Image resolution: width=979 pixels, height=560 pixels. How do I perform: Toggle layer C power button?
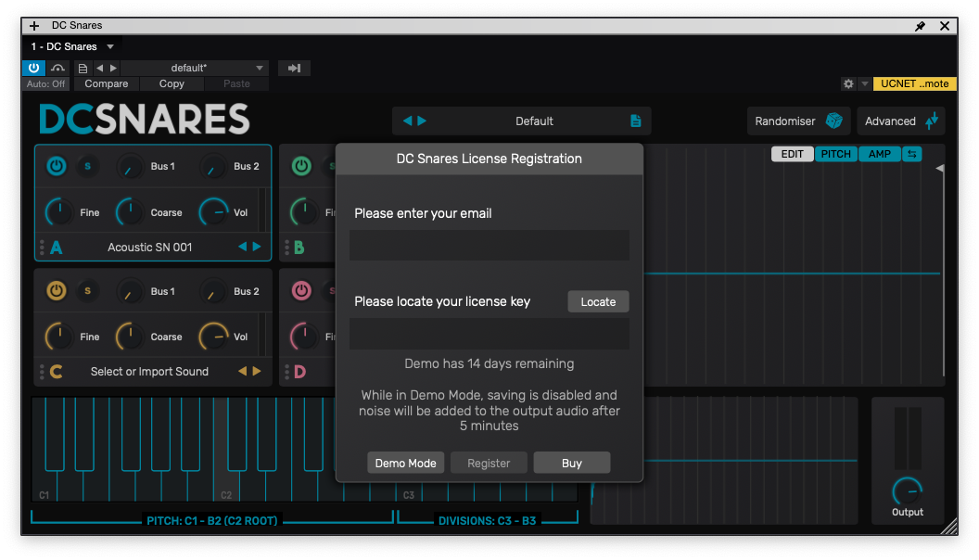point(57,291)
